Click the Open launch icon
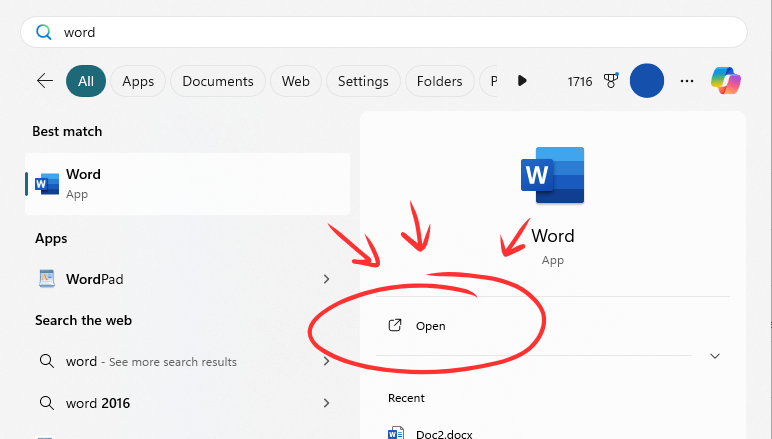 [x=395, y=325]
